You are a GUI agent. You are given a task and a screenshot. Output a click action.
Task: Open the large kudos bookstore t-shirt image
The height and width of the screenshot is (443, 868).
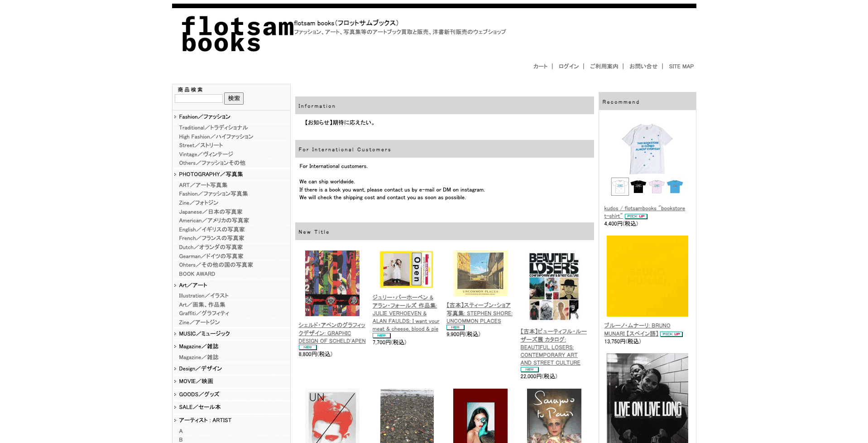[647, 149]
